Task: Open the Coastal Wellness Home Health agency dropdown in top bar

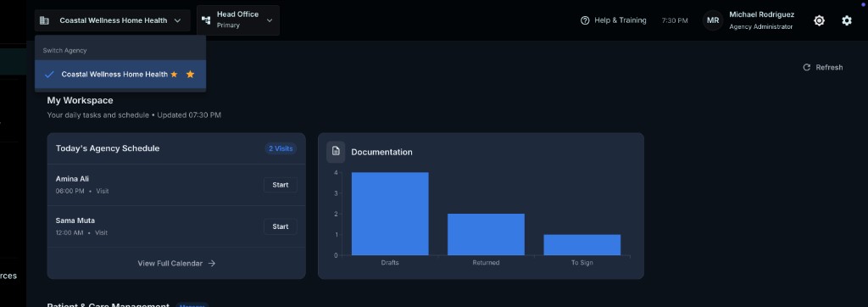Action: [x=113, y=20]
